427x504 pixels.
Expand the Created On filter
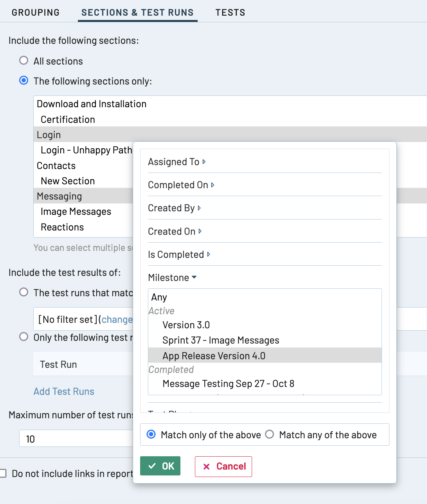tap(175, 232)
